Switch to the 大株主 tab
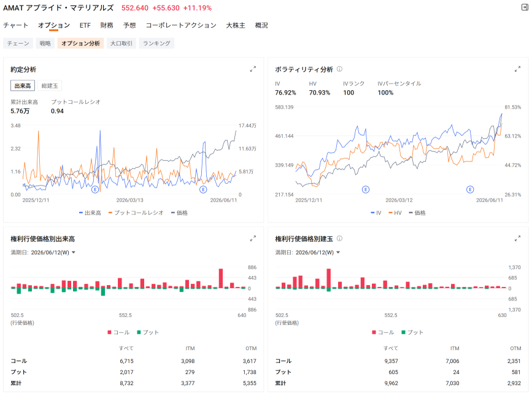Image resolution: width=532 pixels, height=395 pixels. click(236, 25)
